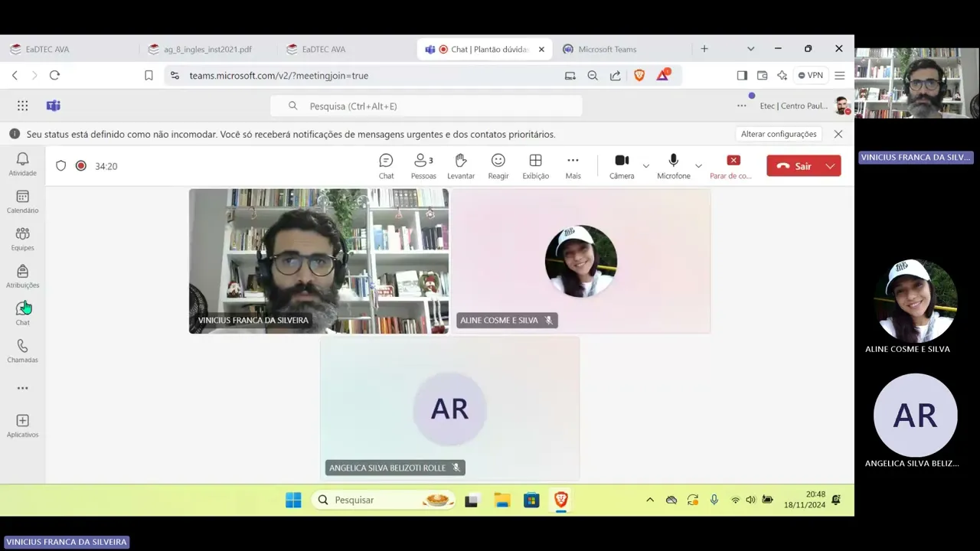Image resolution: width=980 pixels, height=551 pixels.
Task: Open the Mais meeting options
Action: click(573, 166)
